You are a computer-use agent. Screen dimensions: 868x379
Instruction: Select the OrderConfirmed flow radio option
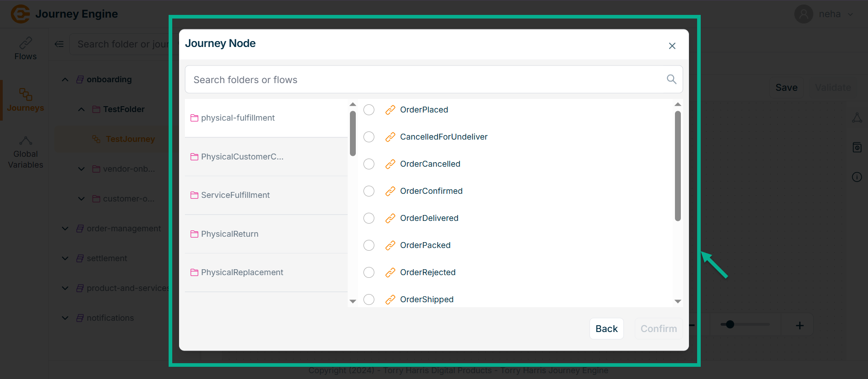[x=369, y=191]
